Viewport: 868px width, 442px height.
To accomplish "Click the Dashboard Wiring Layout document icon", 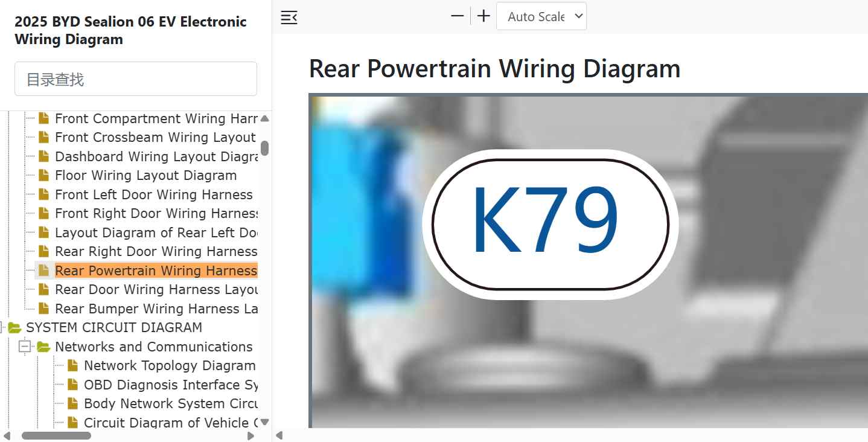I will pyautogui.click(x=43, y=156).
